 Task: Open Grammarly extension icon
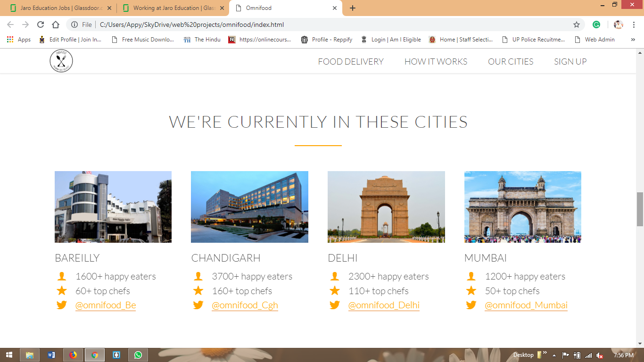pos(596,25)
